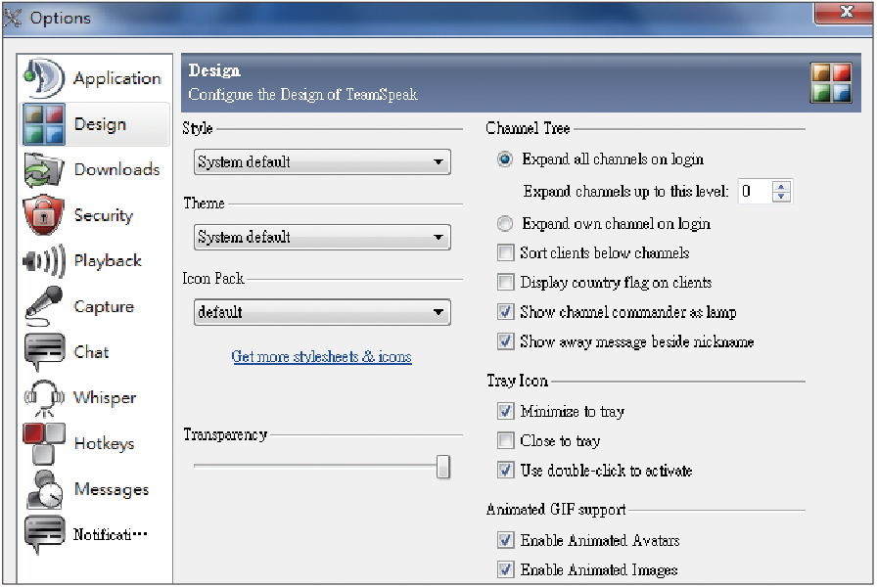Open Playback via the speaker icon

[44, 261]
